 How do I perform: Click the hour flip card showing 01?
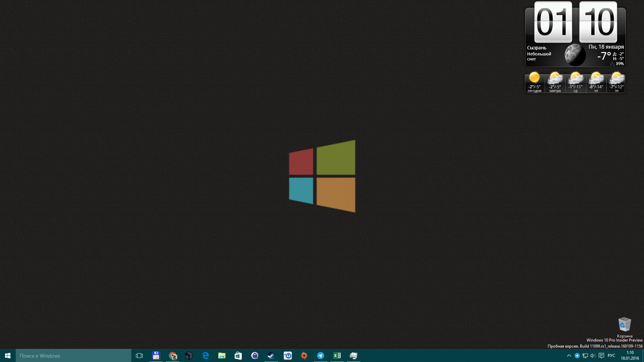coord(553,22)
